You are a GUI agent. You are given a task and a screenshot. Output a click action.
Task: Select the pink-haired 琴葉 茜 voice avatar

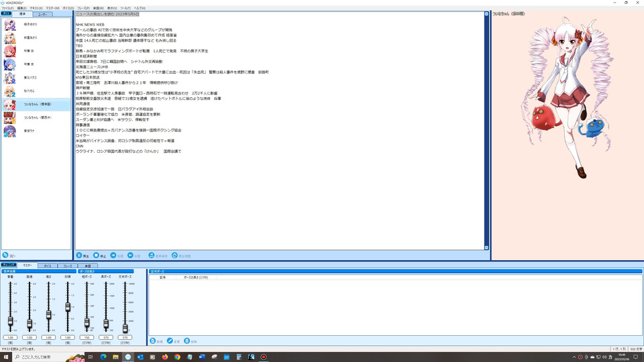click(x=9, y=51)
